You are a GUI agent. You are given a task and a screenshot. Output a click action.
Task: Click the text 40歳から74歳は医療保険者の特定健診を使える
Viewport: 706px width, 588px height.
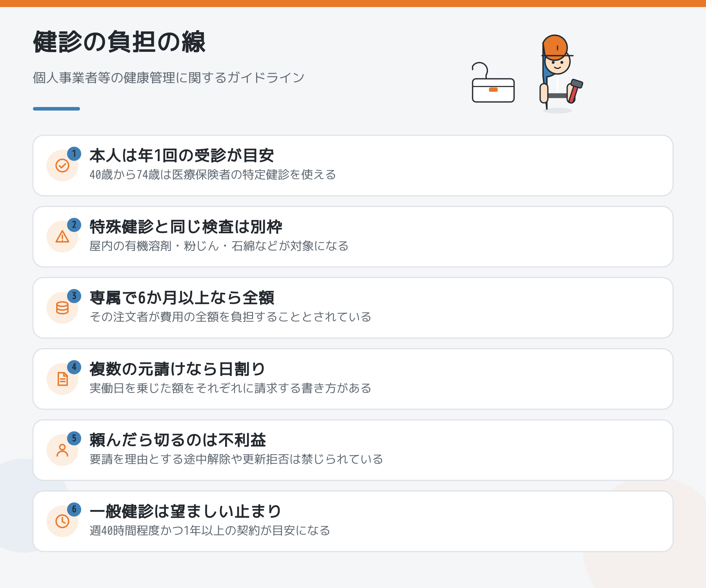[213, 175]
